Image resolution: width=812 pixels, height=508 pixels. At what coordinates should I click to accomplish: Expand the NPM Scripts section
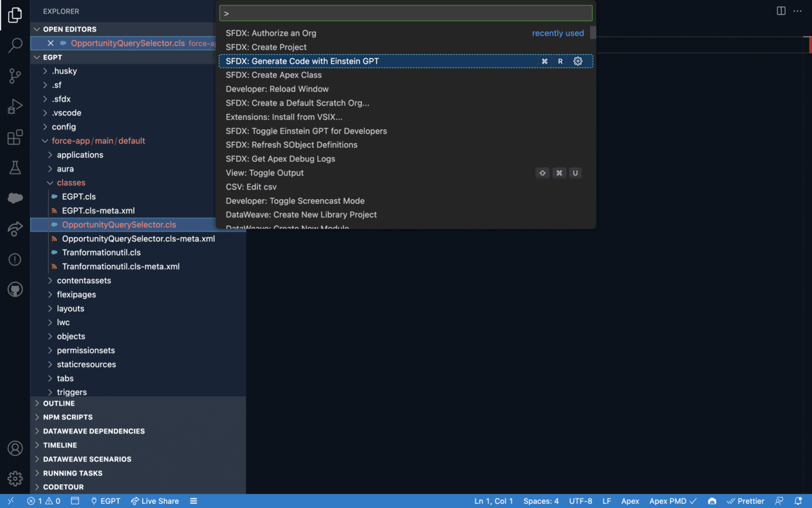tap(138, 417)
